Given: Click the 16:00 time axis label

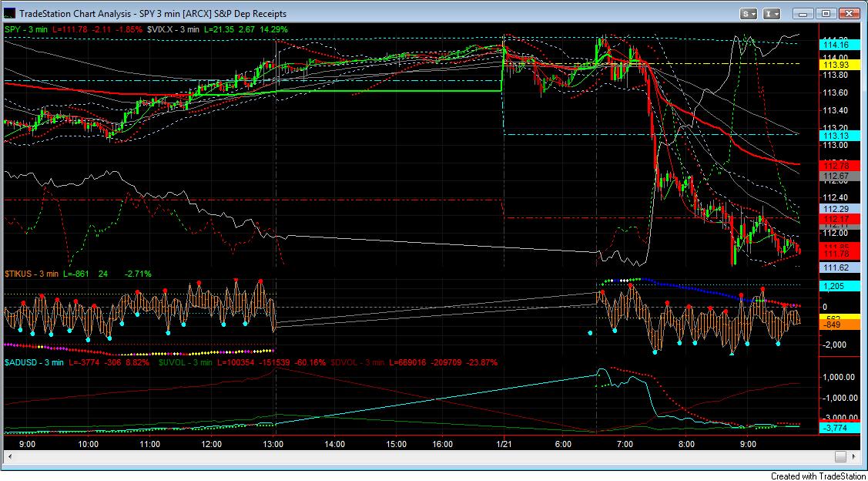Looking at the screenshot, I should click(443, 444).
